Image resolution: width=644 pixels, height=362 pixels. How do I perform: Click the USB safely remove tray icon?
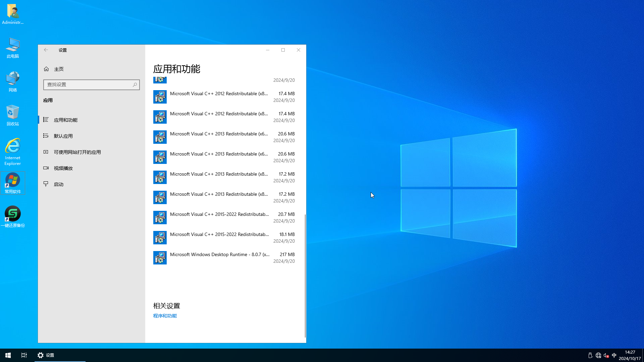[x=590, y=355]
